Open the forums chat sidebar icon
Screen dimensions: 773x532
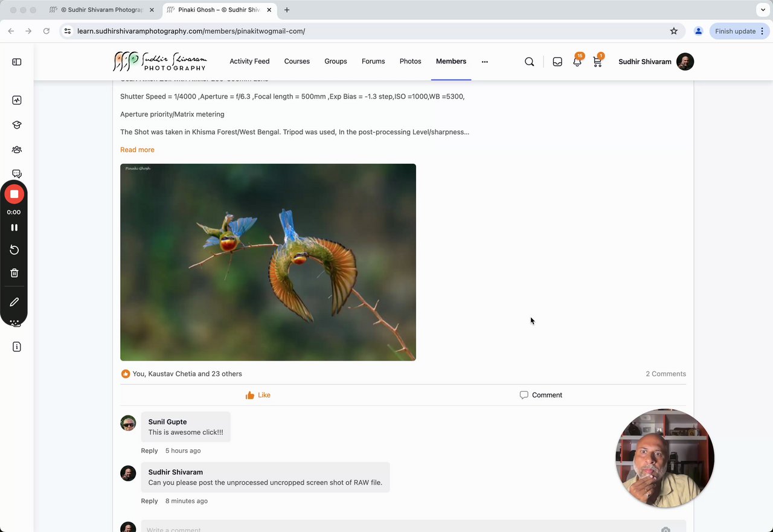click(17, 174)
